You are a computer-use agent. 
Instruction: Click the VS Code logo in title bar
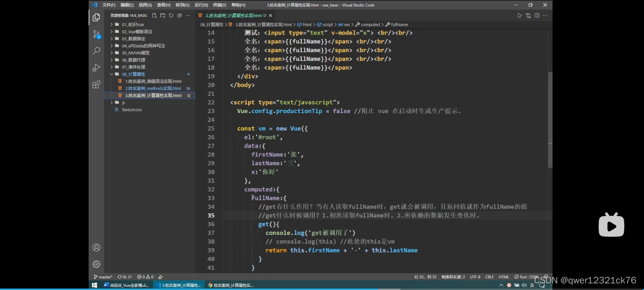coord(94,5)
